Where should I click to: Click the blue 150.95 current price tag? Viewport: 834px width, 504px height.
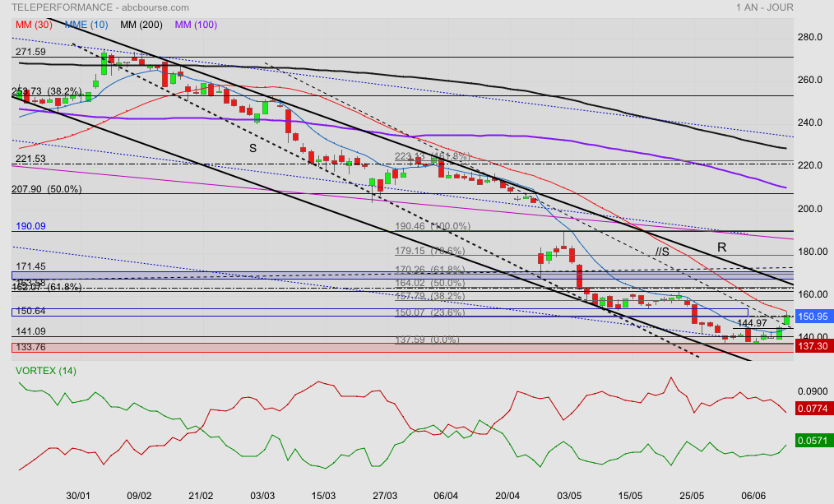[813, 317]
